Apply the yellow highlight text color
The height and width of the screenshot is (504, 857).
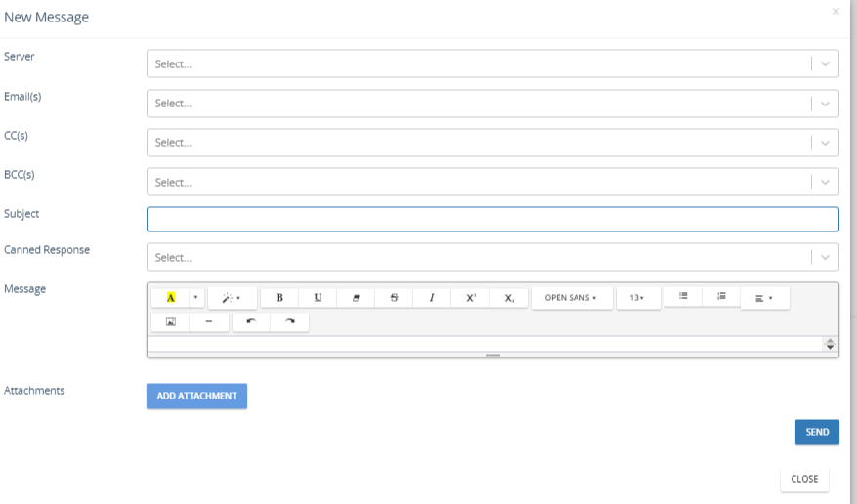(x=171, y=298)
